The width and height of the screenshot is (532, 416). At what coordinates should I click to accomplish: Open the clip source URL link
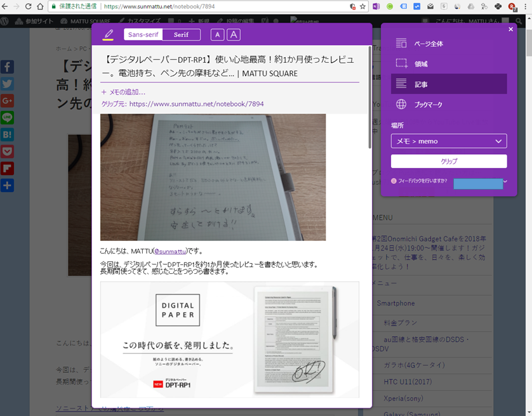196,104
